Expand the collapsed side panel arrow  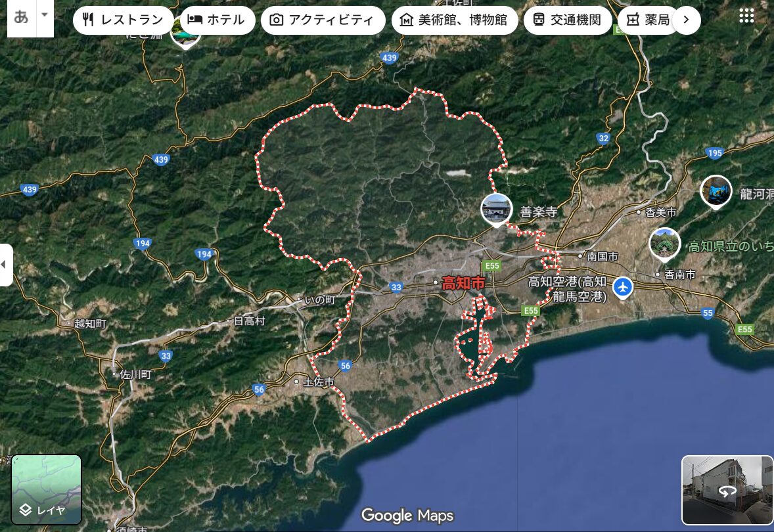(5, 265)
